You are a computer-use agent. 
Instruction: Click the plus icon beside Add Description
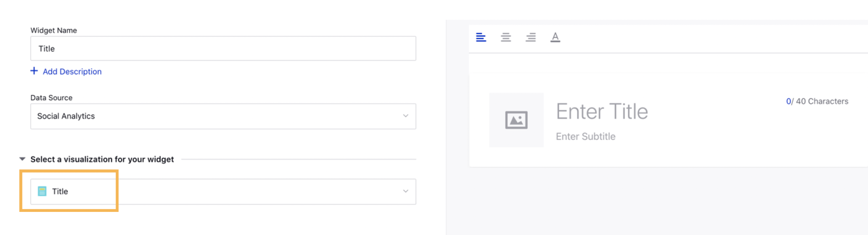(34, 71)
